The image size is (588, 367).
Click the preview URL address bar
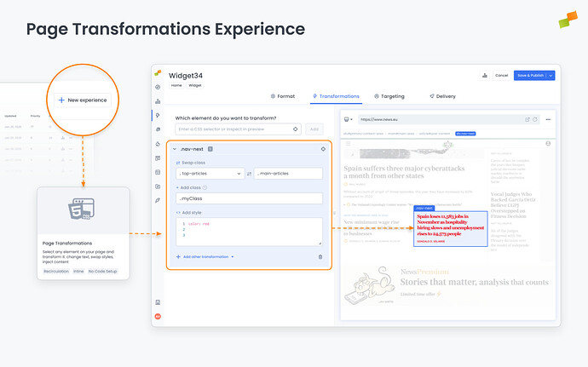tap(448, 119)
